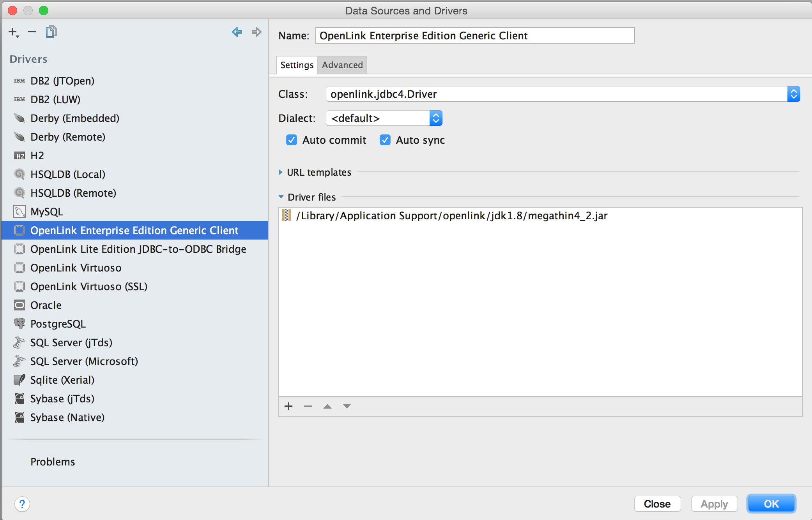Go forward with the right arrow
812x520 pixels.
click(x=257, y=32)
